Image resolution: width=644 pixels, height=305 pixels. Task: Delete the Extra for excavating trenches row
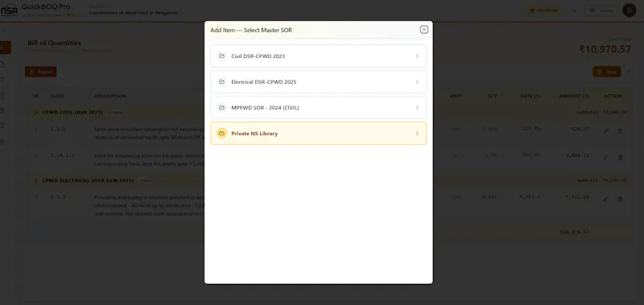coord(620,158)
